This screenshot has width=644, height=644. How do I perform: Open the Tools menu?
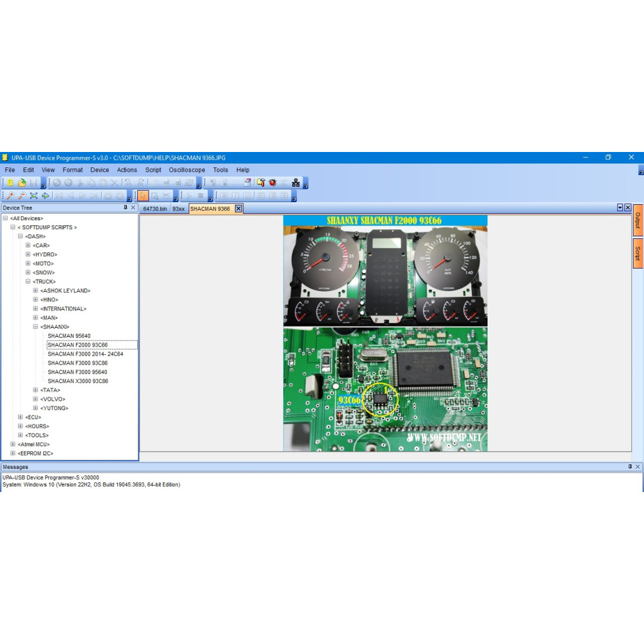pyautogui.click(x=220, y=169)
